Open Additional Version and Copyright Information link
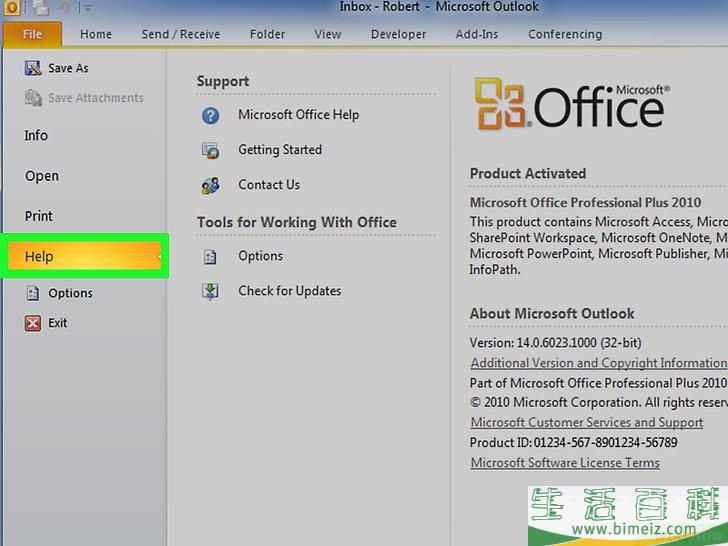Image resolution: width=728 pixels, height=546 pixels. [598, 363]
